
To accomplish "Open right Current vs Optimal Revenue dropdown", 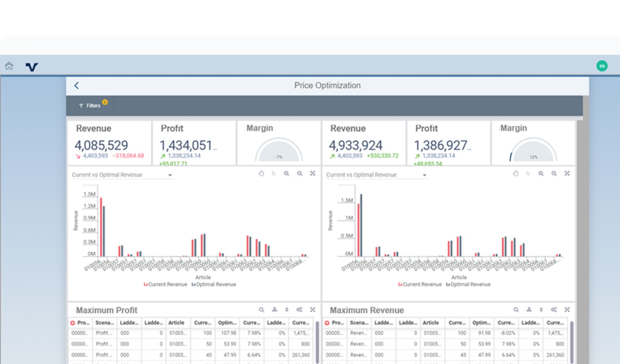I will pyautogui.click(x=424, y=175).
